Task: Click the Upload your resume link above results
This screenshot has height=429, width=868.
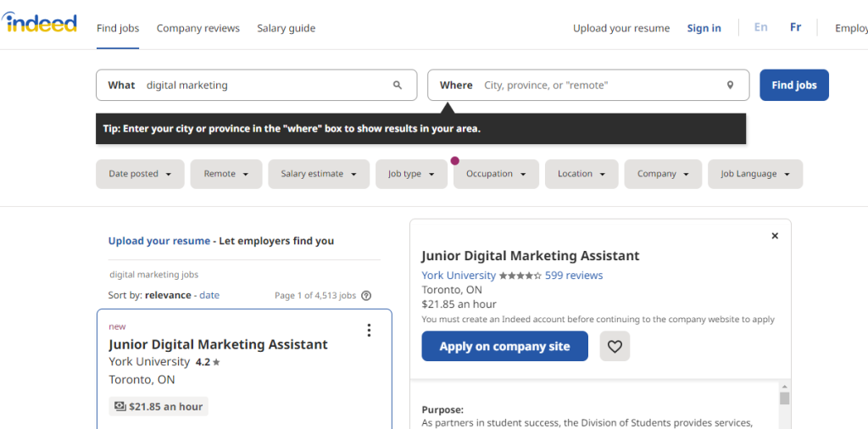Action: click(x=159, y=241)
